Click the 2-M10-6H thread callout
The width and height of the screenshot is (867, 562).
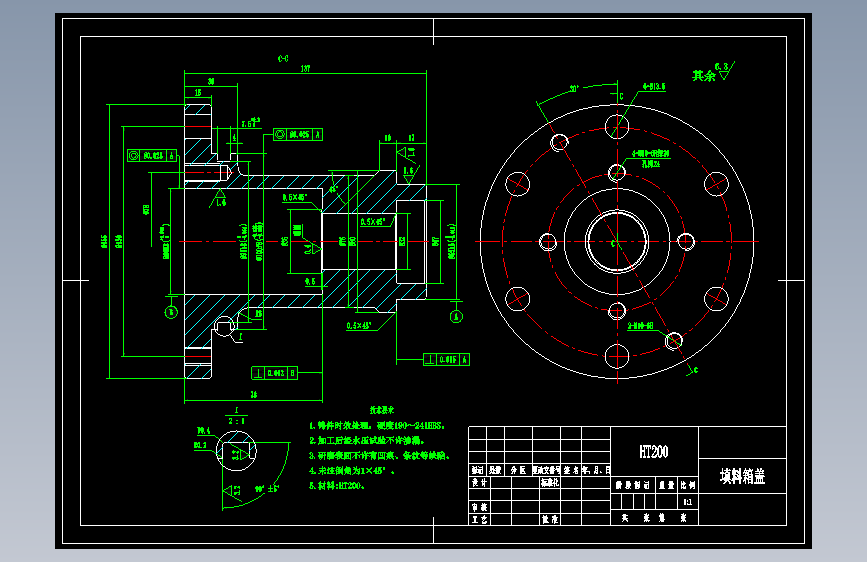point(640,326)
